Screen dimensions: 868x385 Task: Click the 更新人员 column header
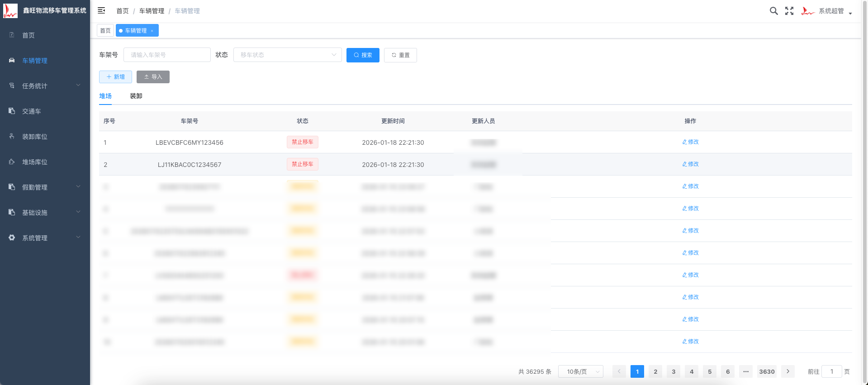[x=484, y=121]
